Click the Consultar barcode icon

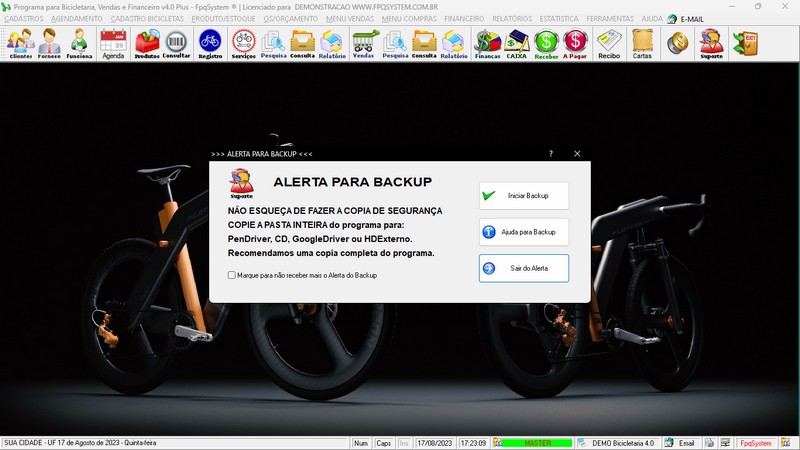click(176, 44)
